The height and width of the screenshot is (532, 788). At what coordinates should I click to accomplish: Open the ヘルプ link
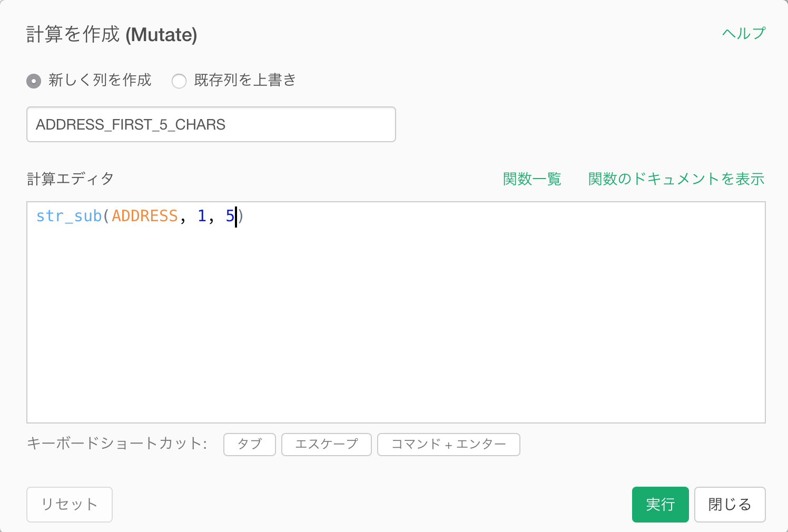[743, 33]
